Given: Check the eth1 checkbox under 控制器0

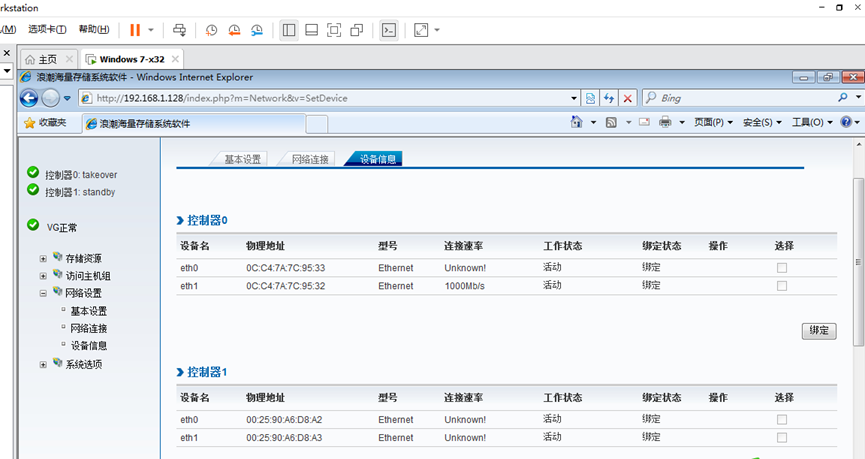Looking at the screenshot, I should click(x=782, y=286).
